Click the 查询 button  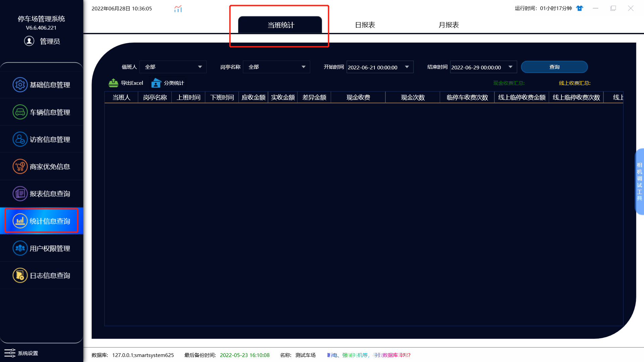554,67
